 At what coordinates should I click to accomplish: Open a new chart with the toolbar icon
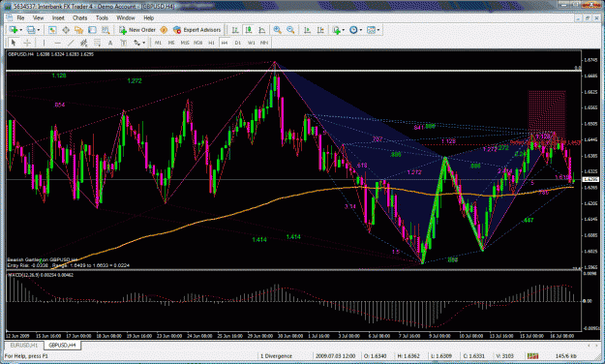(14, 30)
